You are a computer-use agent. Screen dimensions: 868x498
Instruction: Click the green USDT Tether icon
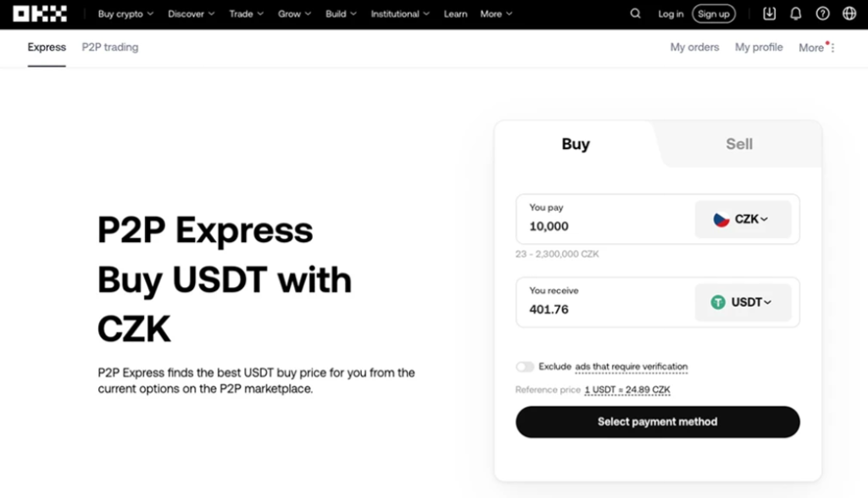click(718, 302)
